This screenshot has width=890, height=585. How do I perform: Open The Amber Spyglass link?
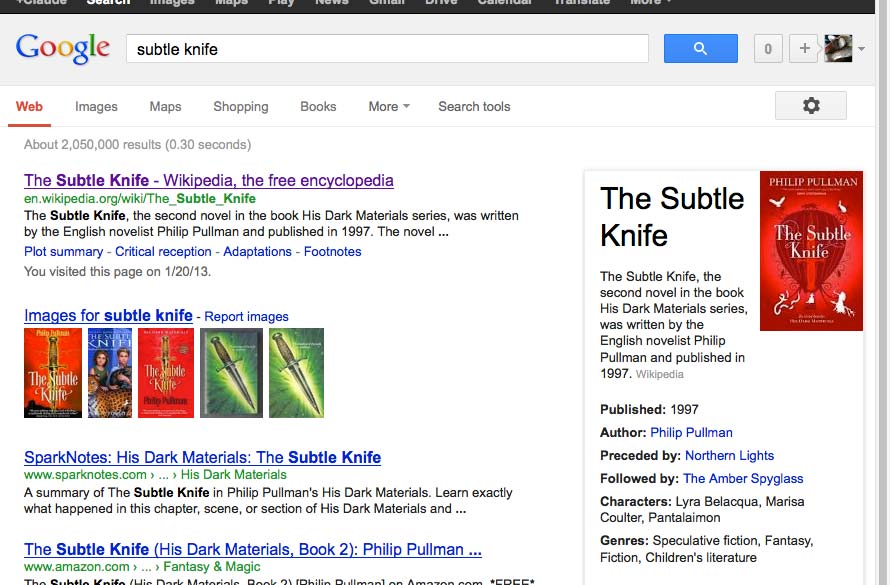[x=743, y=478]
